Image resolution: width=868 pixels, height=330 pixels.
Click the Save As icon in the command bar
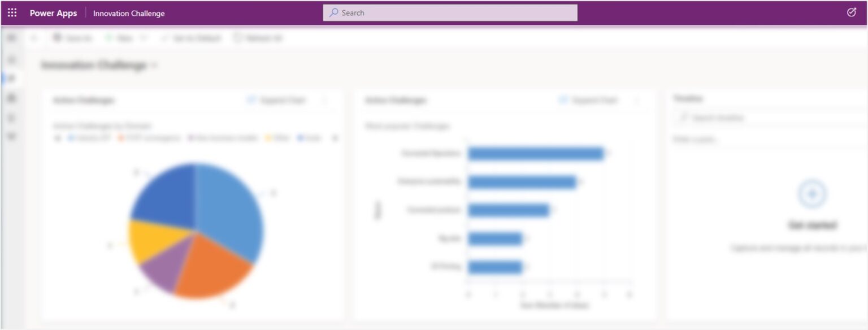[x=57, y=38]
